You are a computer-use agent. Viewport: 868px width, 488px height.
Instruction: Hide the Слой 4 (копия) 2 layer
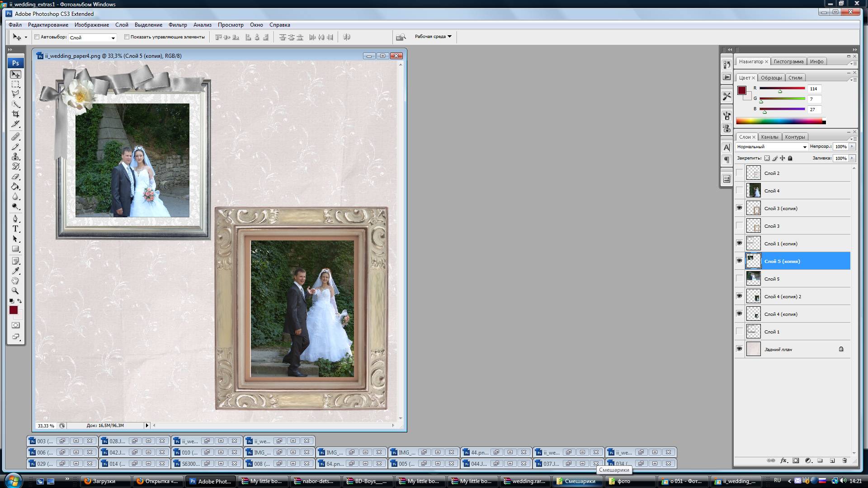click(x=740, y=296)
